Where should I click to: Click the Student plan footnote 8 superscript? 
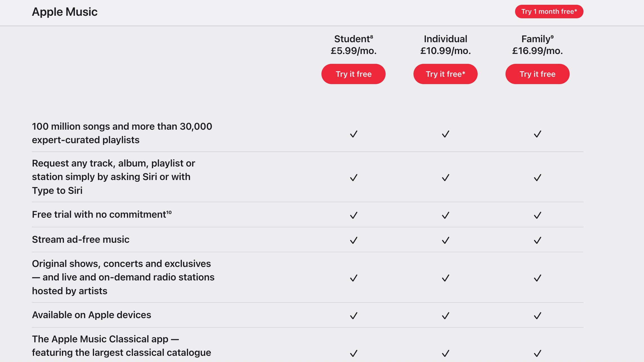pyautogui.click(x=372, y=37)
